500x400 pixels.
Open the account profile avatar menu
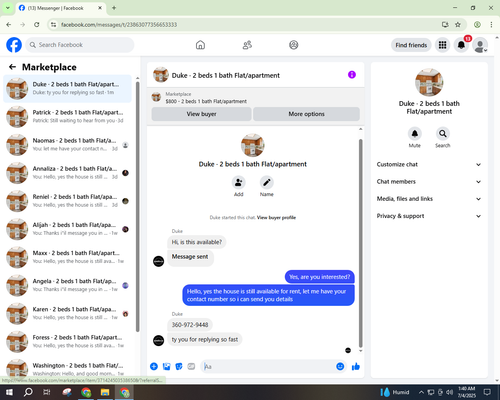click(x=480, y=45)
